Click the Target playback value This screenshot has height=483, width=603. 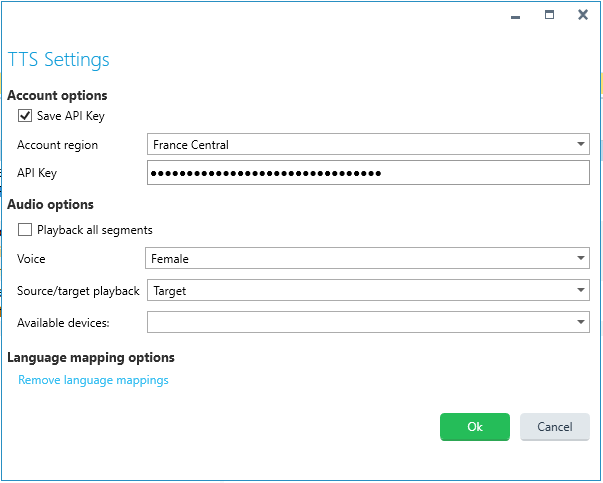pyautogui.click(x=170, y=291)
